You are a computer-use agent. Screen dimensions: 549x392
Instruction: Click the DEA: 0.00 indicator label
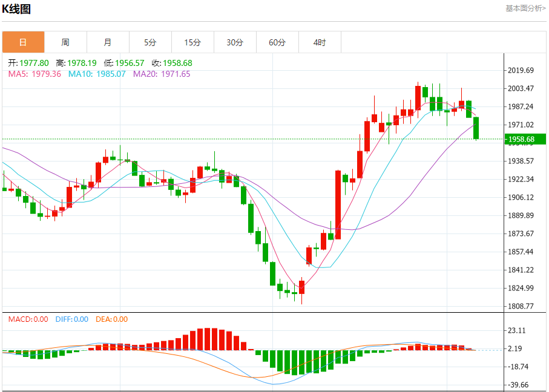(112, 319)
